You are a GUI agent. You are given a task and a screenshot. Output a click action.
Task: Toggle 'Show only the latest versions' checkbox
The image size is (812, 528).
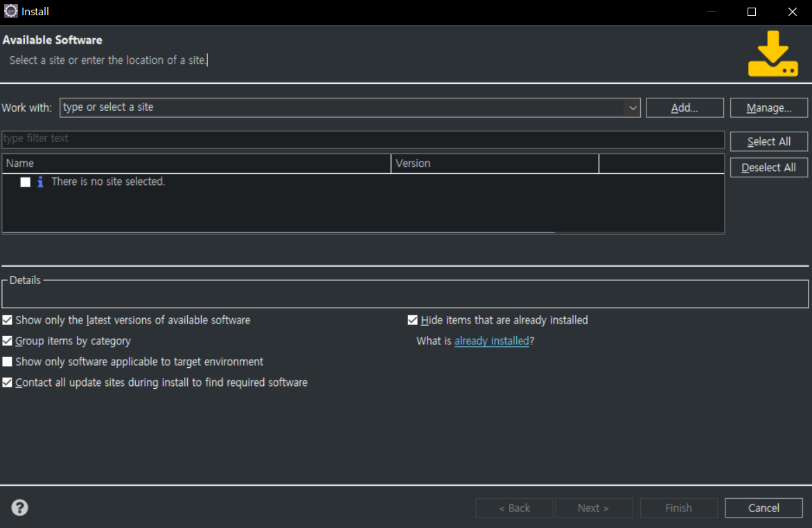[x=8, y=320]
